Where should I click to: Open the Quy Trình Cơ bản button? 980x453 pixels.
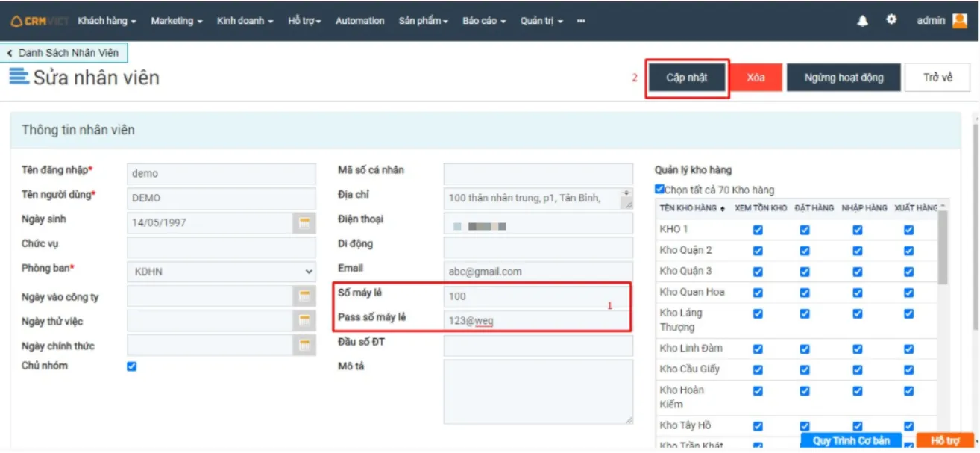click(851, 440)
